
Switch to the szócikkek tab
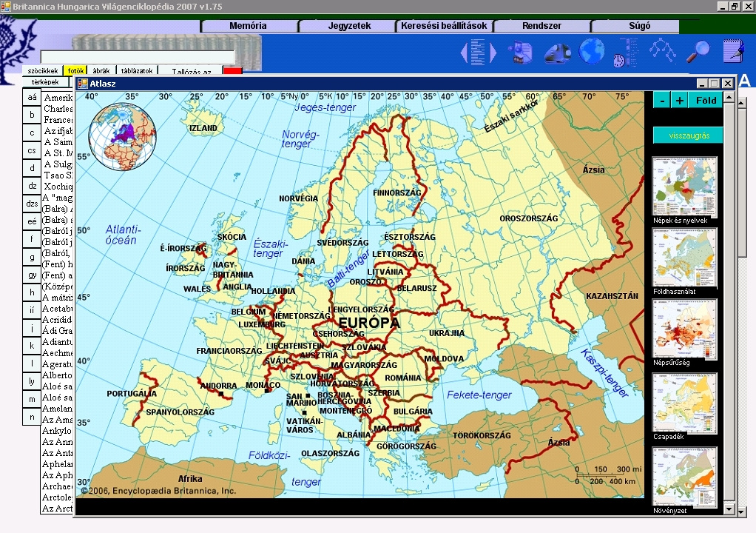click(42, 71)
